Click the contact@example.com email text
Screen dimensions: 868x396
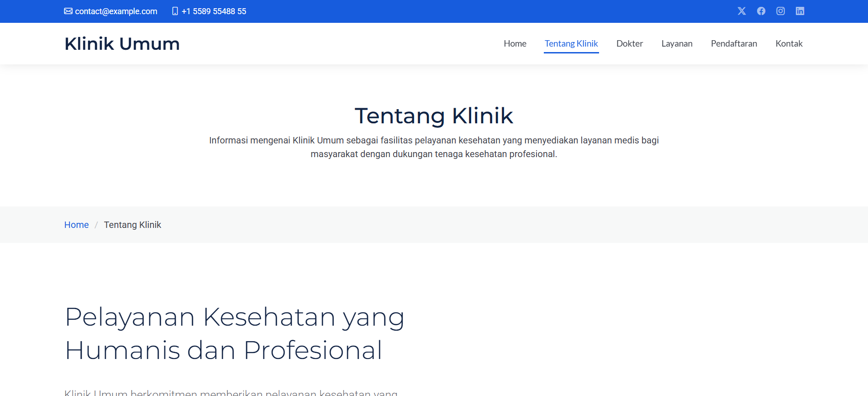(116, 11)
